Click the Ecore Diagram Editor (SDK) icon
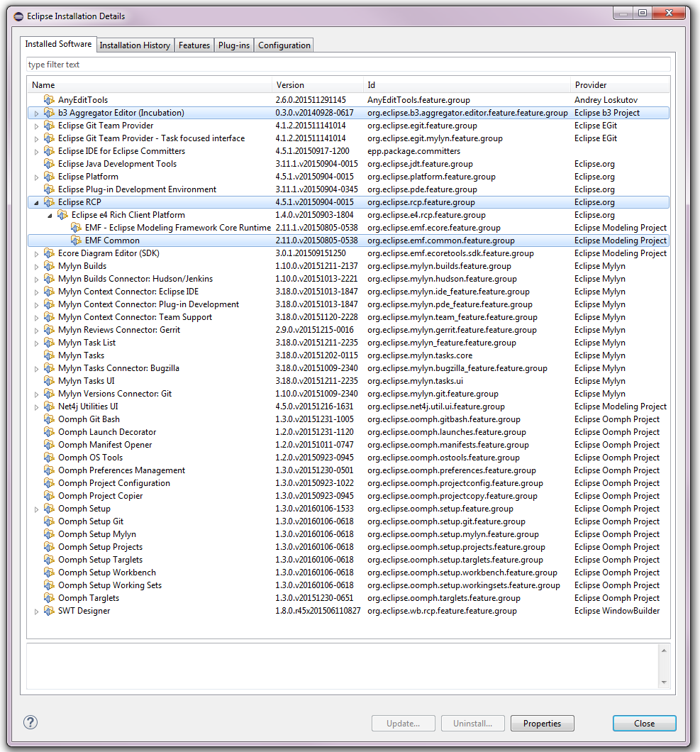The width and height of the screenshot is (700, 752). tap(49, 253)
